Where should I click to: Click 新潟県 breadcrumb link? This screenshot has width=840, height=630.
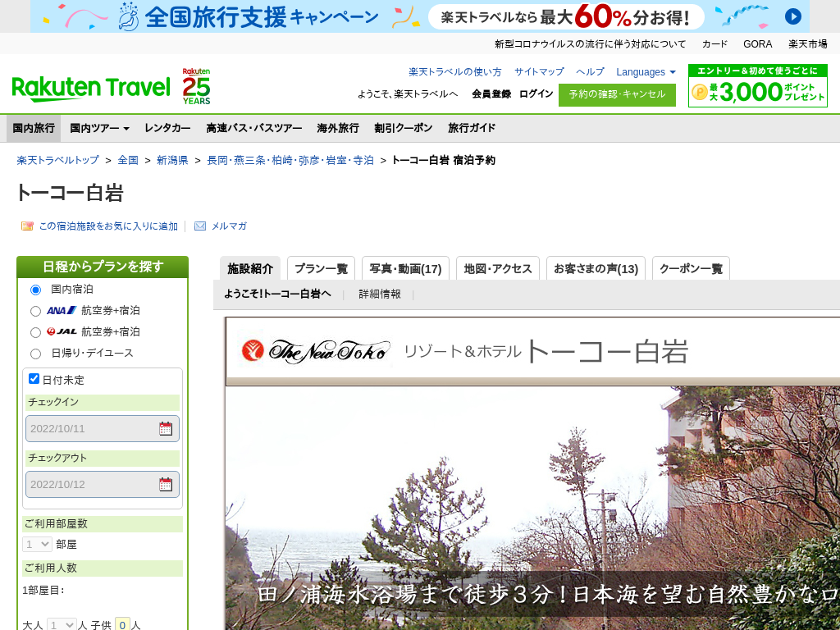(x=172, y=160)
